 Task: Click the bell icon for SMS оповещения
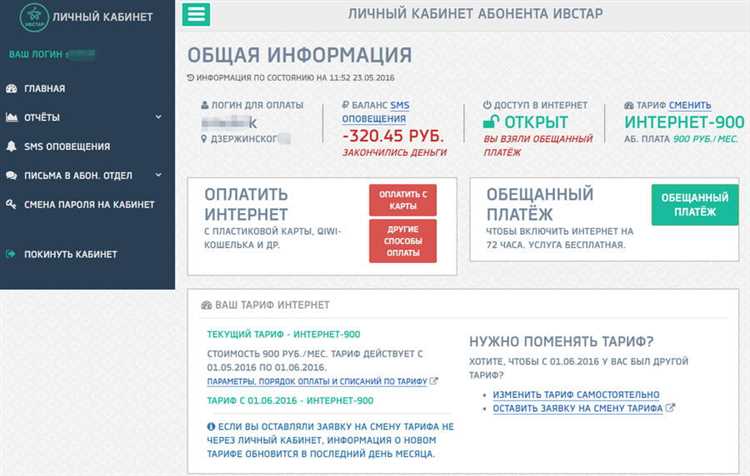point(11,146)
